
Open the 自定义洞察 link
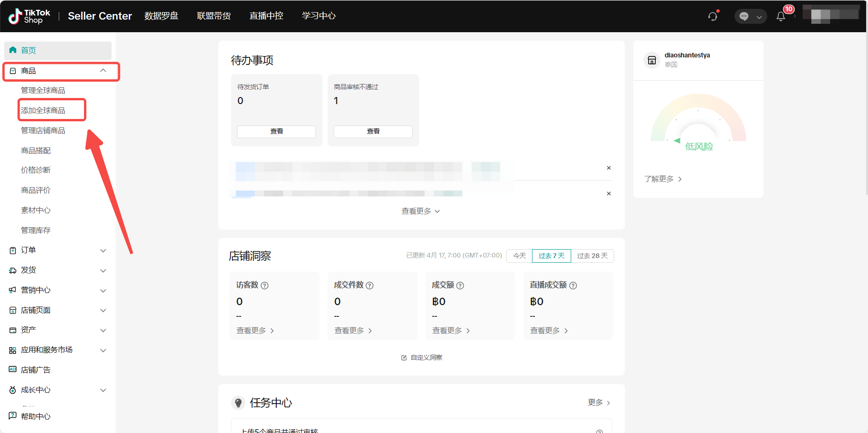coord(426,357)
